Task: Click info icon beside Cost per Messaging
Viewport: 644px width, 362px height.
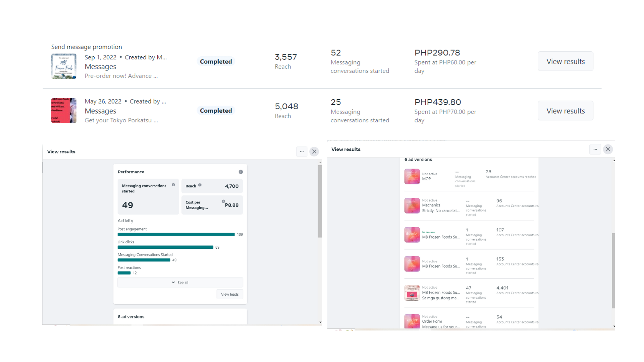Action: (x=223, y=201)
